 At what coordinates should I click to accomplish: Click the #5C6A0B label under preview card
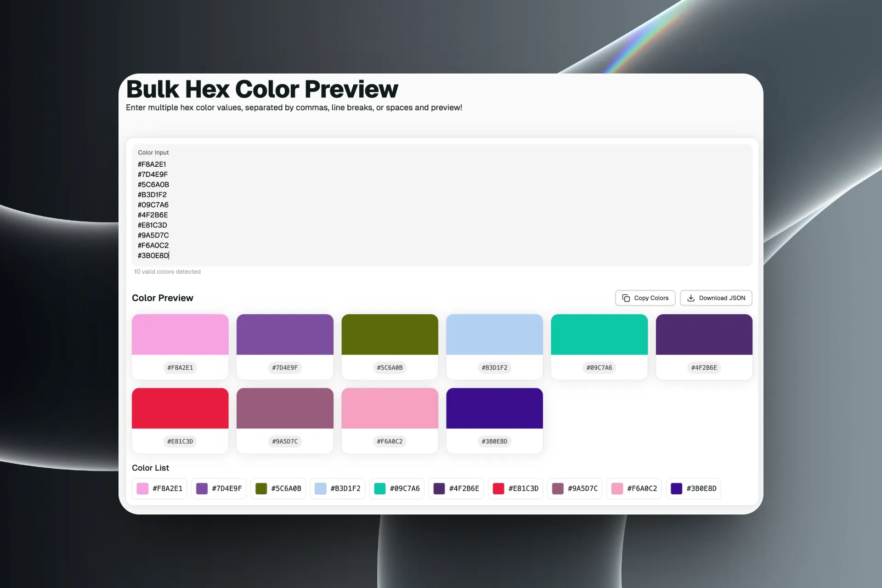[390, 367]
